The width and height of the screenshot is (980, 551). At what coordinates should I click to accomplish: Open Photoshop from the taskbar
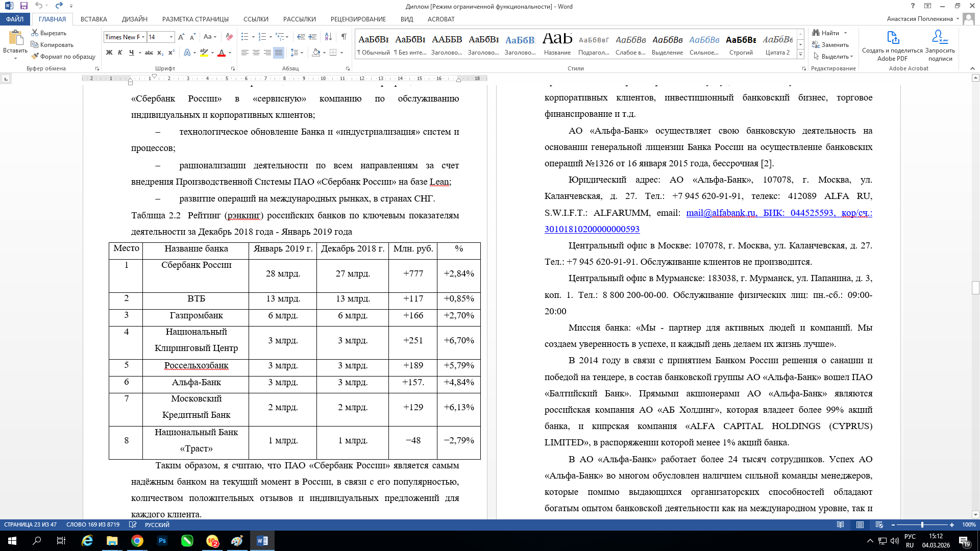point(162,541)
